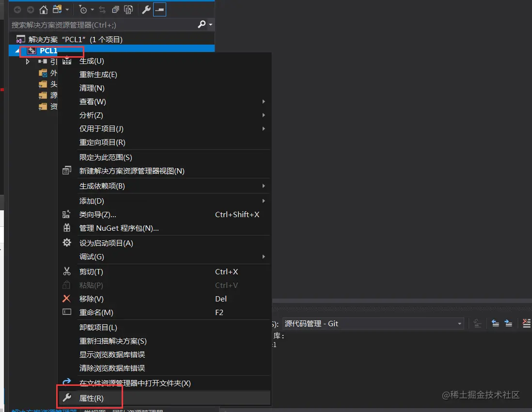Open the switch views dropdown arrow

pos(67,10)
